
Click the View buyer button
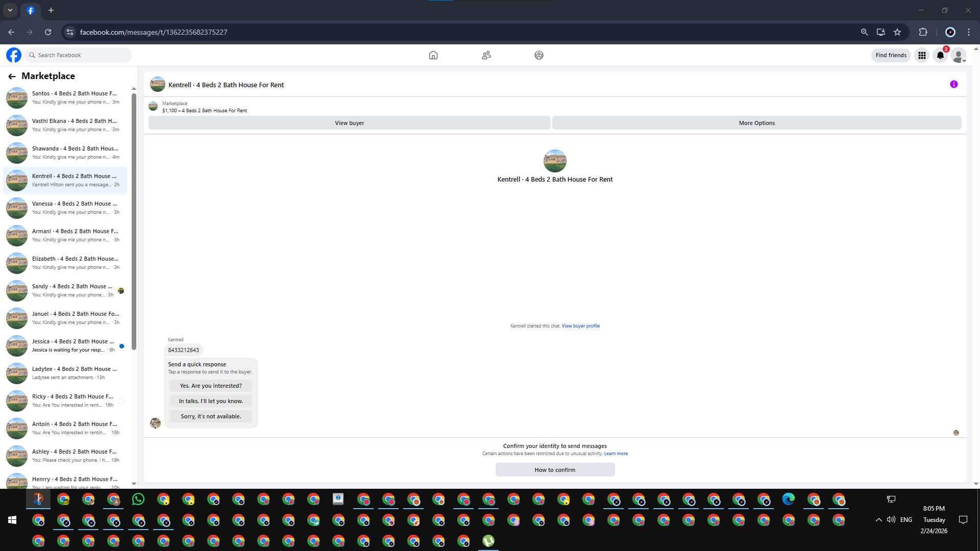pyautogui.click(x=349, y=123)
